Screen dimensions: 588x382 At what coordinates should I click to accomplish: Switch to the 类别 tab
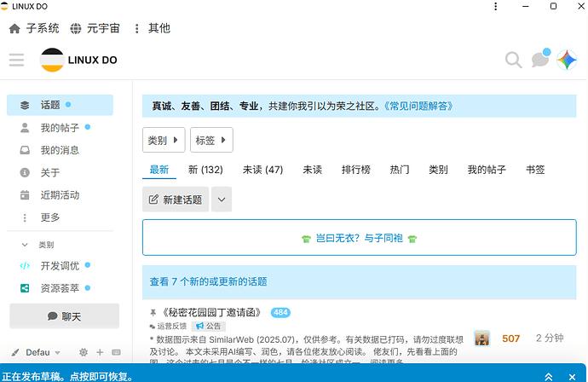click(438, 170)
